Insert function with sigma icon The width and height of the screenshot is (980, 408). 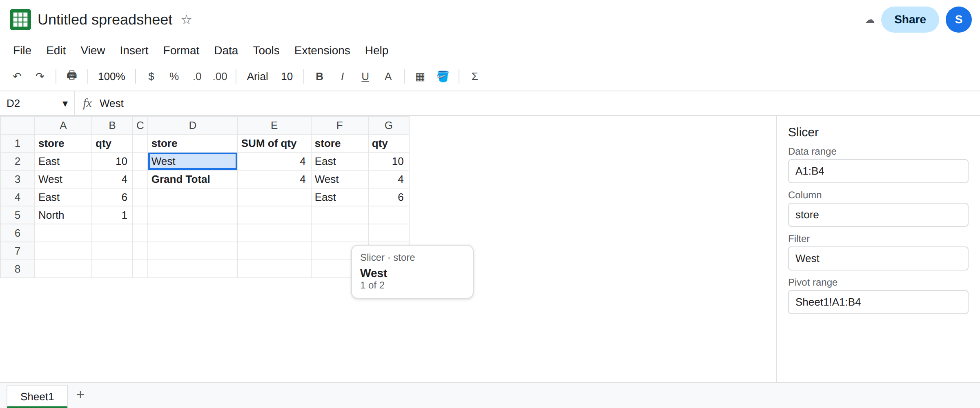coord(474,76)
